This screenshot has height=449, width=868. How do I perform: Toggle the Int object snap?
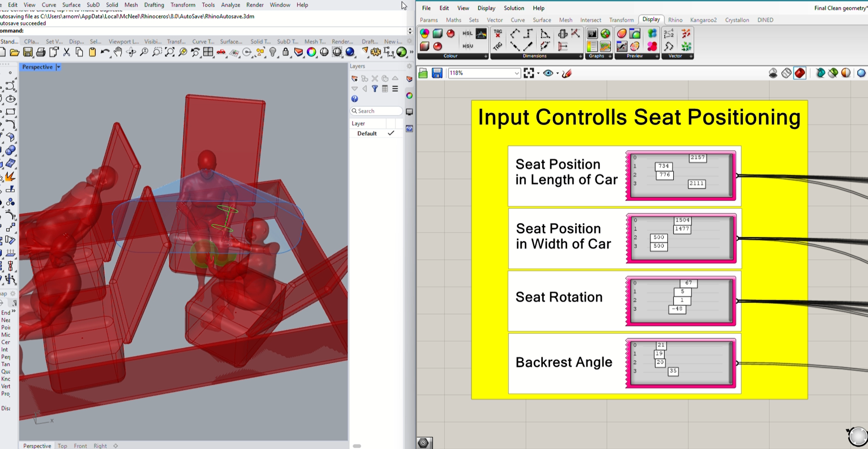5,349
